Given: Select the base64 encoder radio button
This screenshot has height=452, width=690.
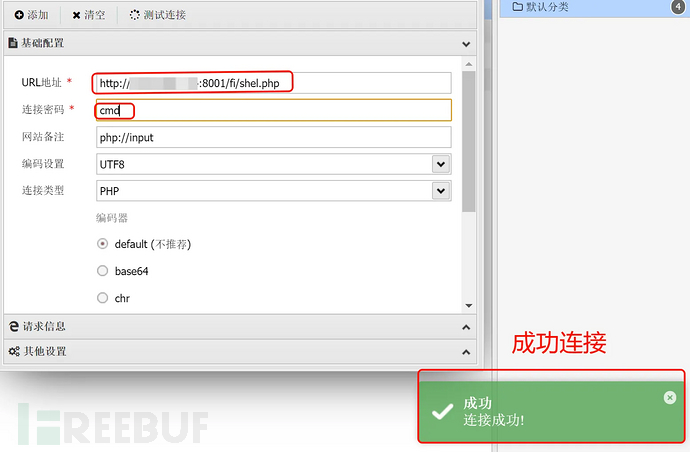Looking at the screenshot, I should 103,271.
